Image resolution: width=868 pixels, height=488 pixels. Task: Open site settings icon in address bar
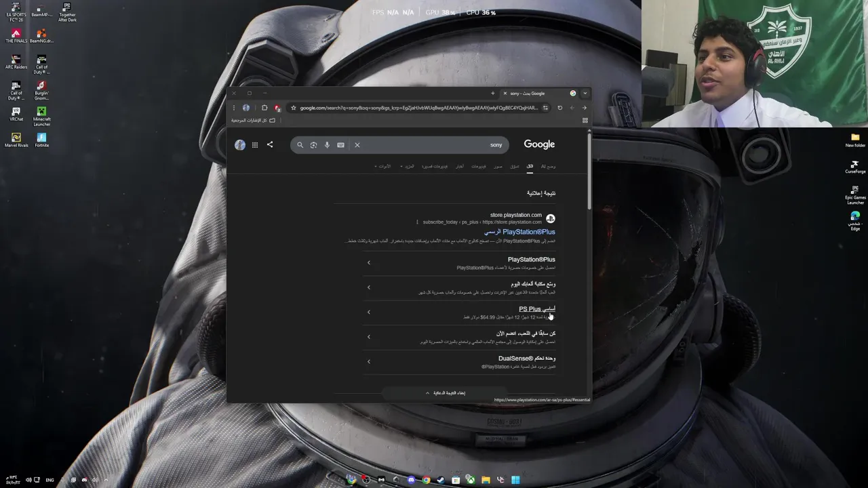pos(546,108)
